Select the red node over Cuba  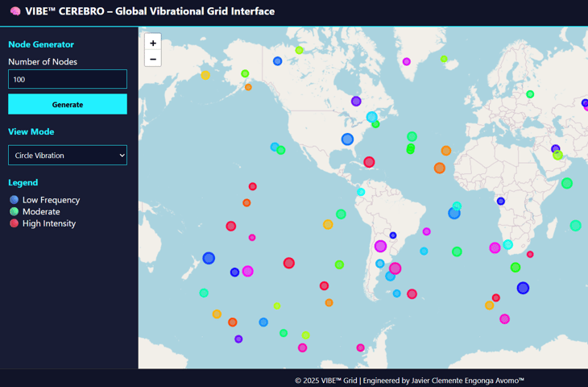pyautogui.click(x=369, y=162)
